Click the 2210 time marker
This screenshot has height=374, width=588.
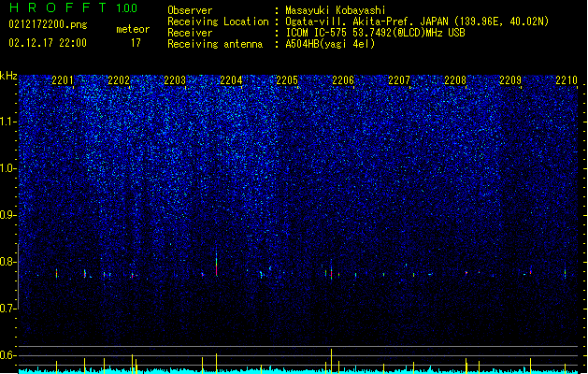566,80
